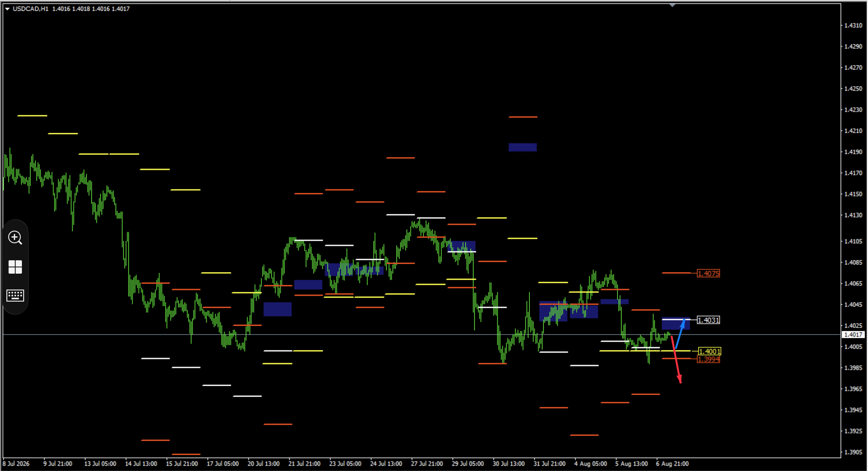This screenshot has height=471, width=868.
Task: Click the 1.4065 price scale value
Action: [x=853, y=283]
